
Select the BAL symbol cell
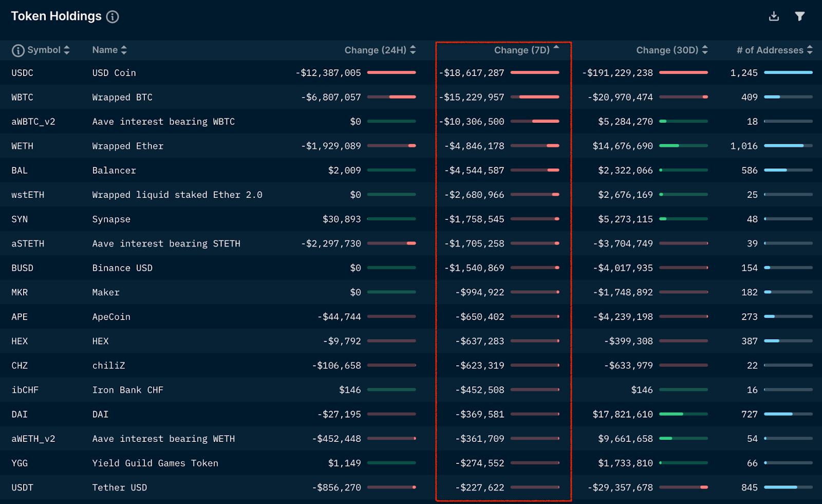[20, 171]
